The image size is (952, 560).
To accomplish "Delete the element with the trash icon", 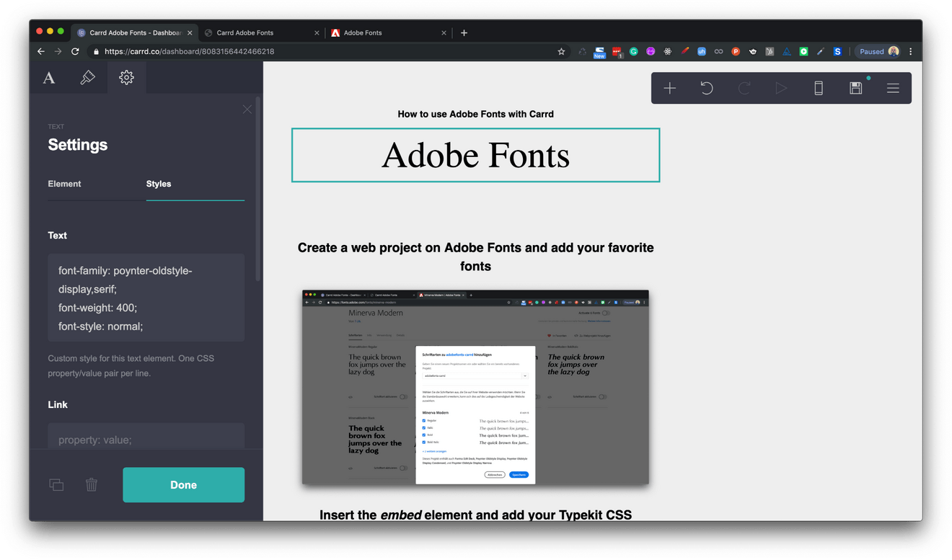I will click(x=91, y=484).
